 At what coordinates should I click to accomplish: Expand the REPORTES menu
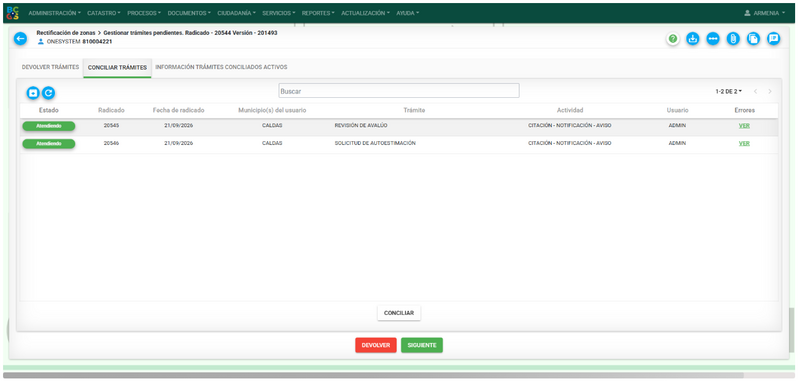point(318,13)
